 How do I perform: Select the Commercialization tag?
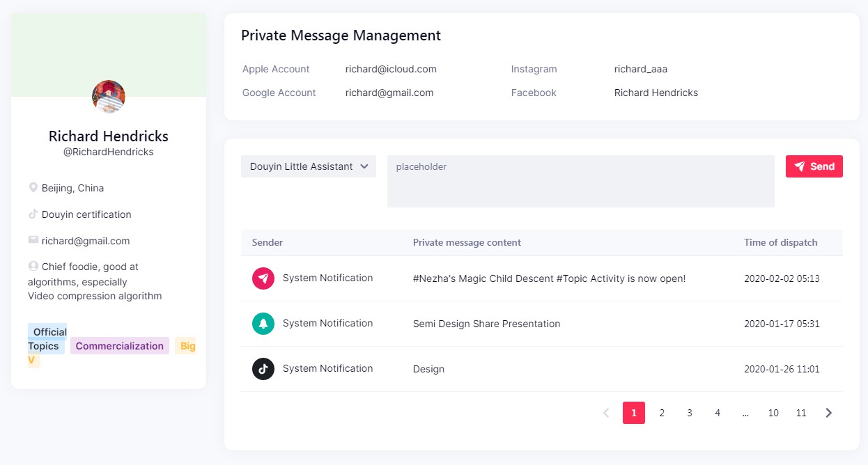[120, 346]
